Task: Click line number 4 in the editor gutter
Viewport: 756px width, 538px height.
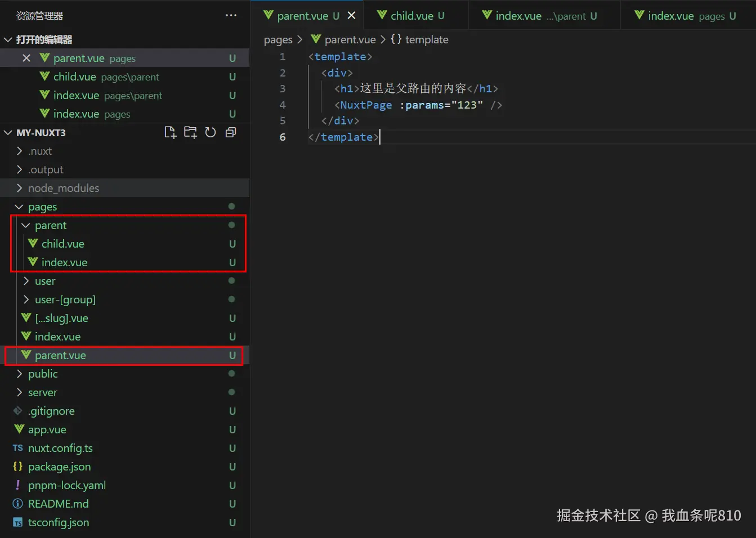Action: (x=283, y=105)
